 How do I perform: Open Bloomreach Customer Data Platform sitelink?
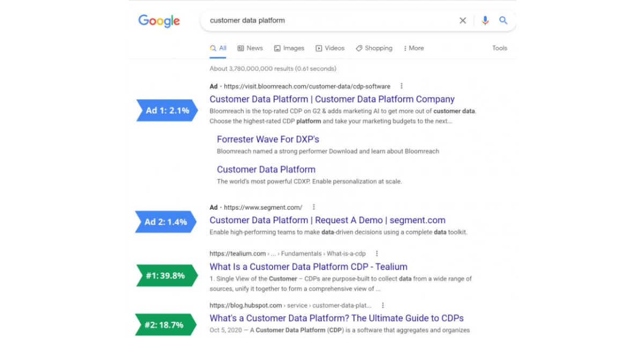click(x=266, y=169)
